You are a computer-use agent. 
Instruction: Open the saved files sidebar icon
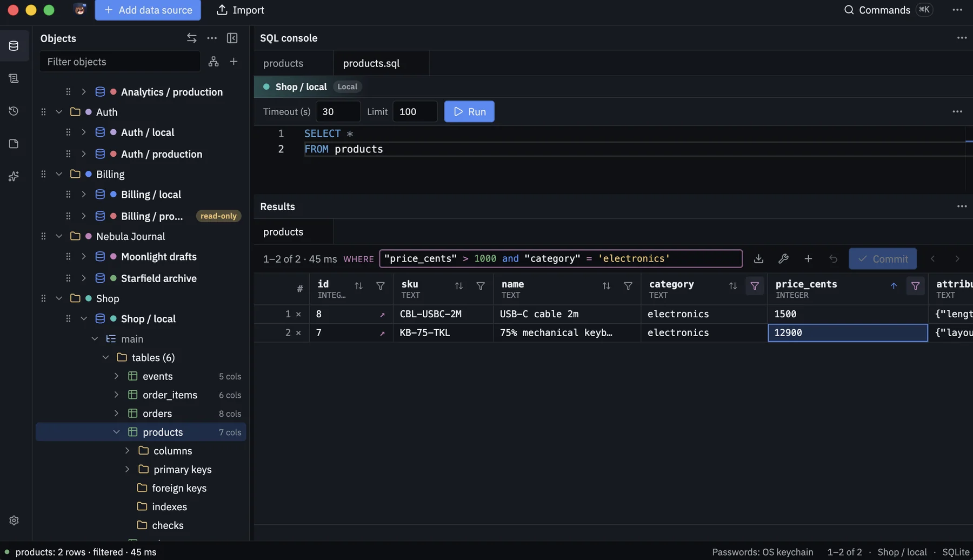14,143
